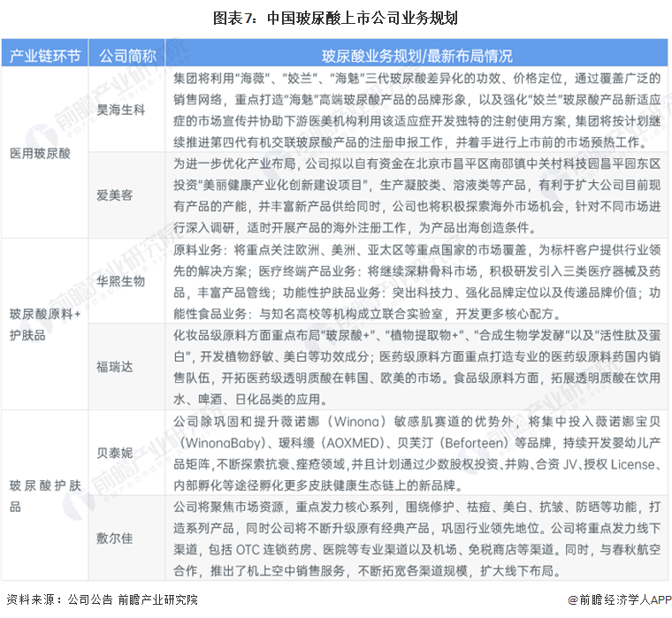Viewport: 672px width, 618px height.
Task: Click the 贝泰妮 company cell
Action: tap(126, 453)
